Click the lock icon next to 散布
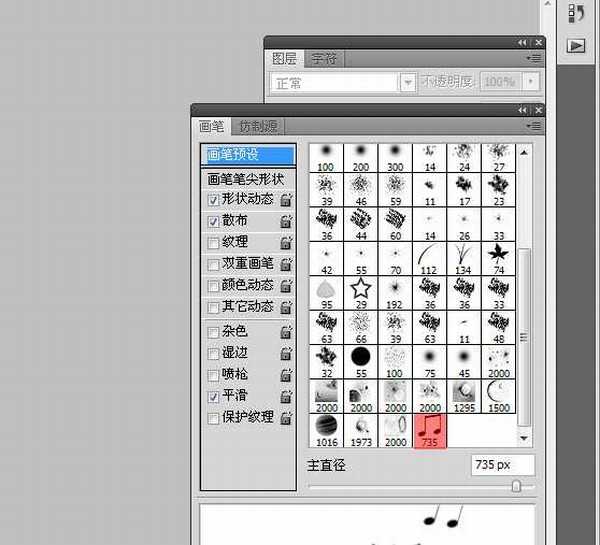The height and width of the screenshot is (545, 600). [286, 221]
